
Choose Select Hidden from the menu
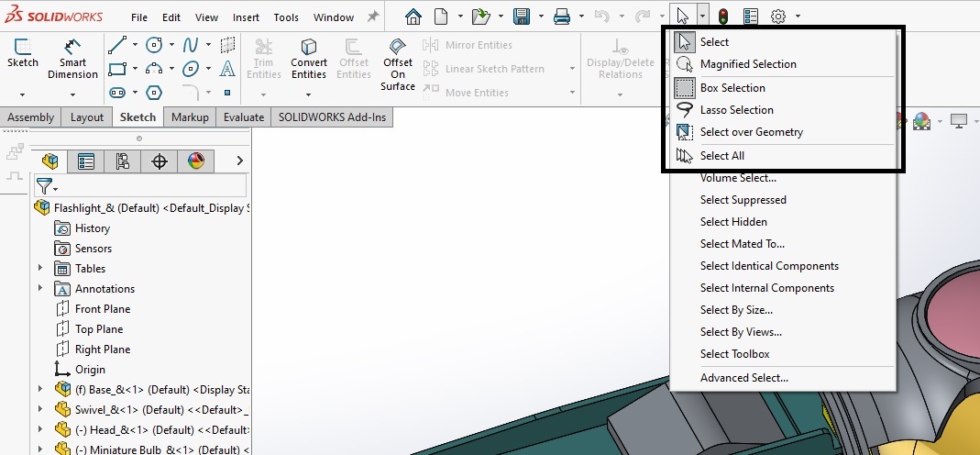pyautogui.click(x=733, y=222)
